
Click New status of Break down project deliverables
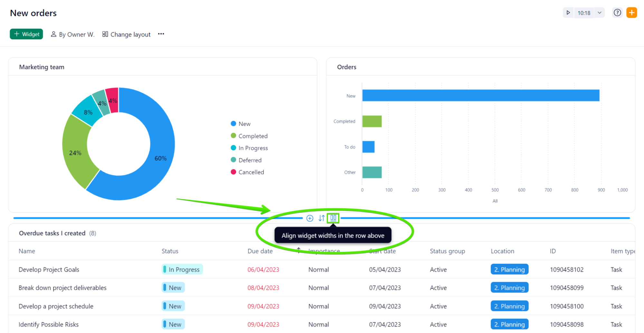tap(173, 288)
